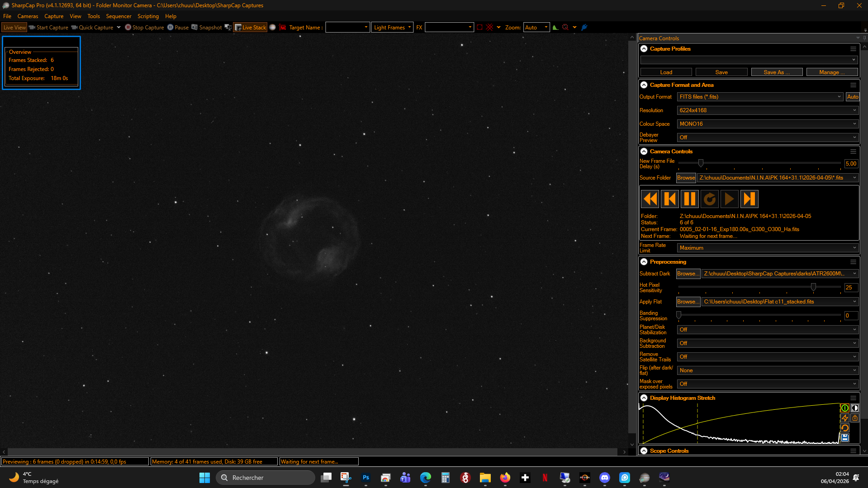This screenshot has height=488, width=868.
Task: Pause folder monitor playback
Action: point(690,199)
